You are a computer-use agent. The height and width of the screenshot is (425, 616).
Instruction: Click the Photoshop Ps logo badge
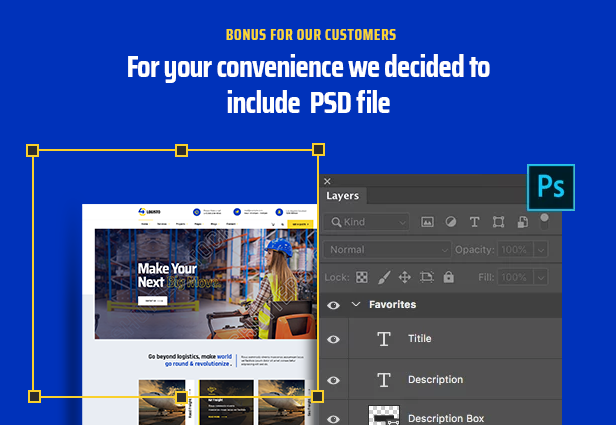(x=551, y=187)
